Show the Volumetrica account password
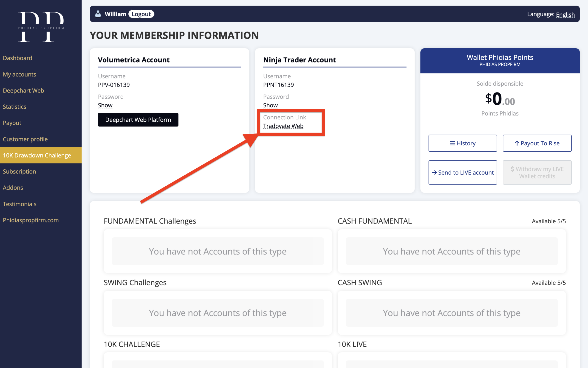The width and height of the screenshot is (588, 368). point(105,105)
